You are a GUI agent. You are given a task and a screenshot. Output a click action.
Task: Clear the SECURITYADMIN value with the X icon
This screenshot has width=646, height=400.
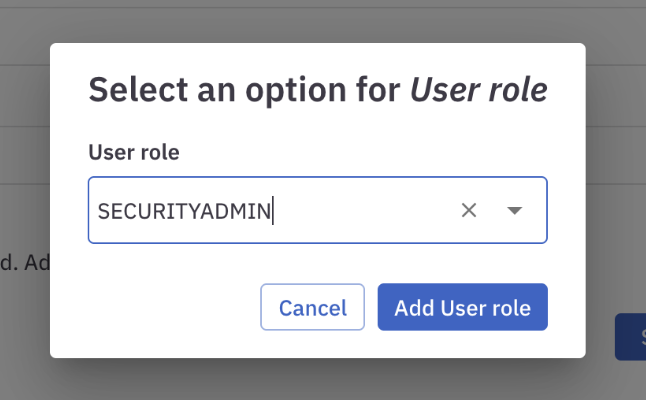click(x=469, y=210)
